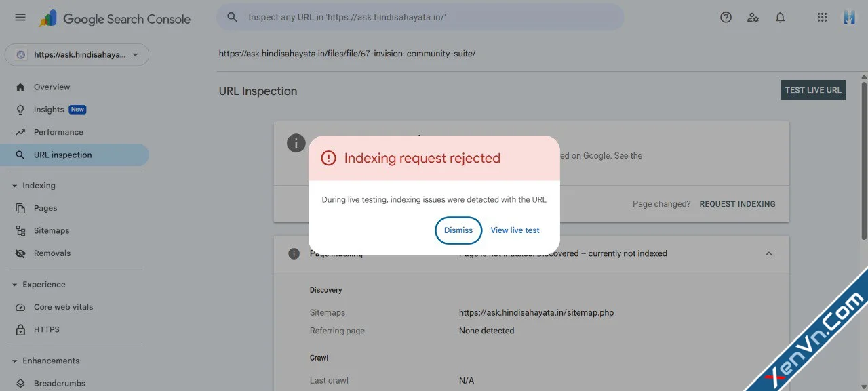Image resolution: width=868 pixels, height=391 pixels.
Task: Open Core web vitals report
Action: tap(63, 307)
